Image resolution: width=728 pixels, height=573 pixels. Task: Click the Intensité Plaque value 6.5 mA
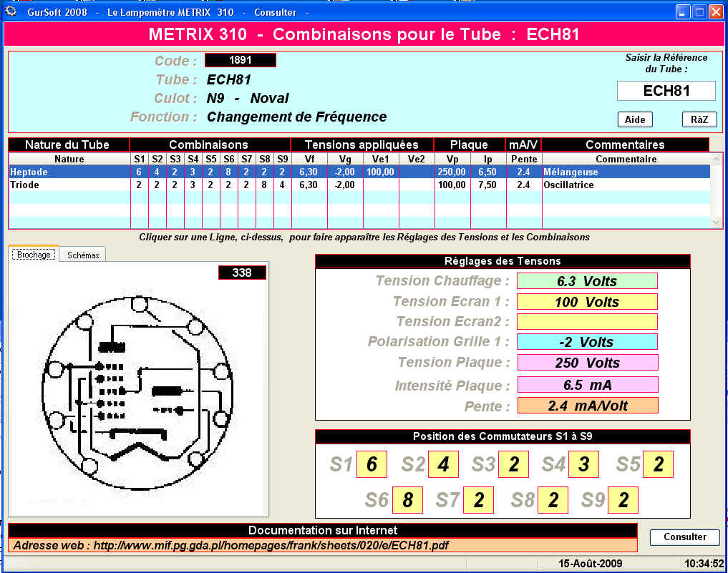pyautogui.click(x=587, y=385)
